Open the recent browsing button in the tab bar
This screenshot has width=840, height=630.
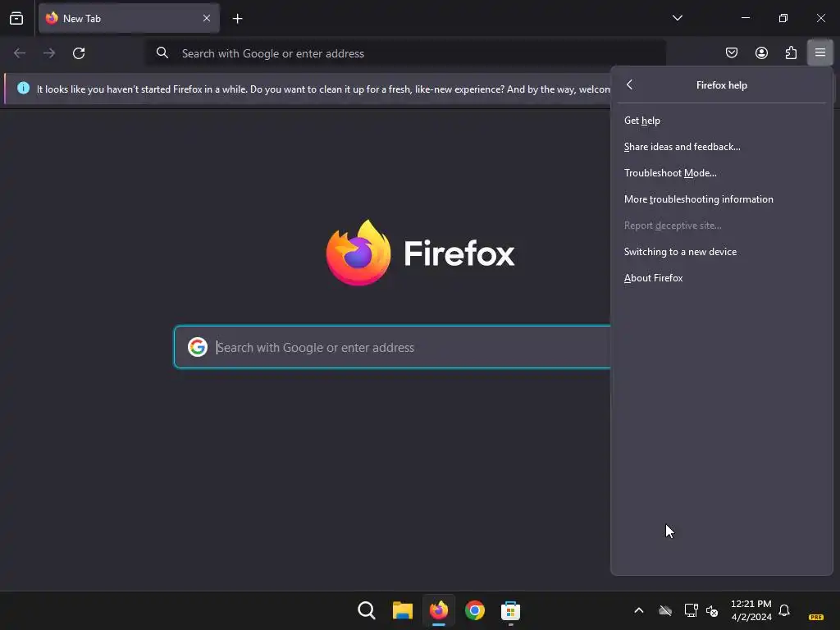coord(16,18)
